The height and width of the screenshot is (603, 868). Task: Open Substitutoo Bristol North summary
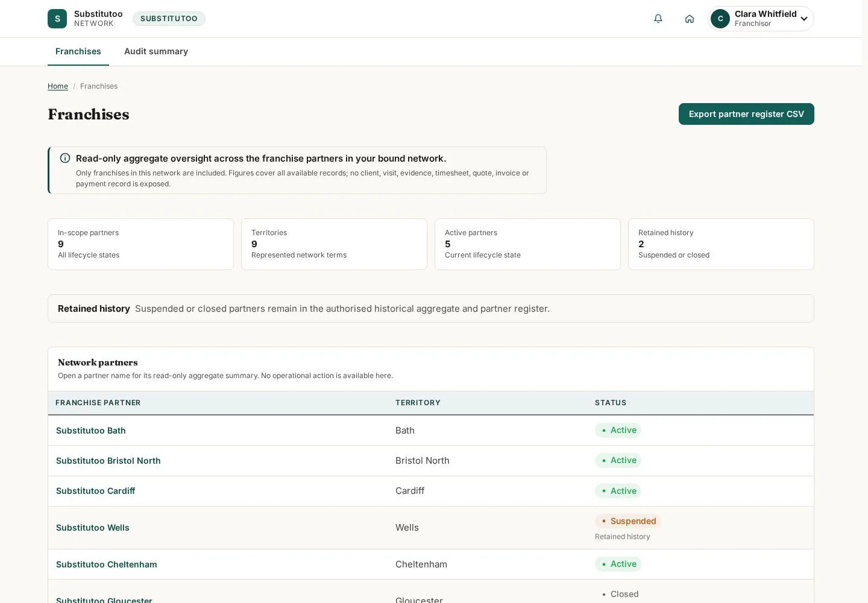point(108,461)
